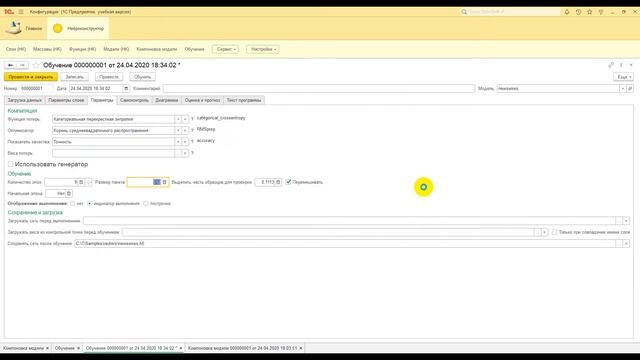Image resolution: width=640 pixels, height=360 pixels.
Task: Click the Провести и закрыть button
Action: [31, 77]
